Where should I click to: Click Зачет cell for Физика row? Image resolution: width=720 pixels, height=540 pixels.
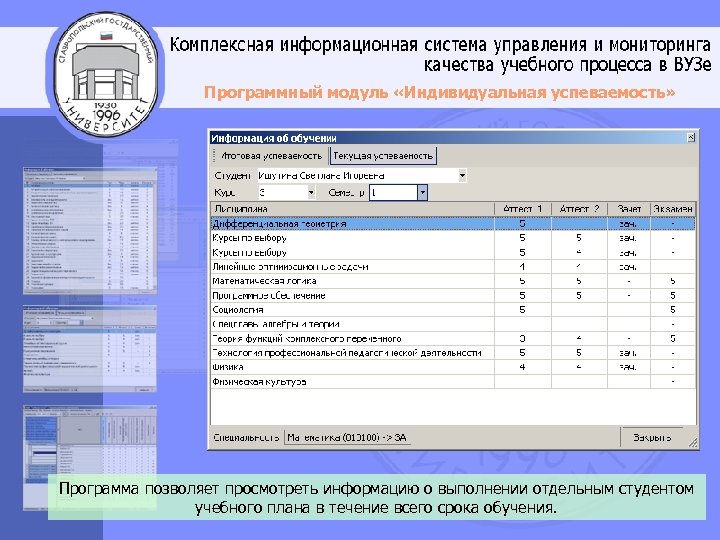(629, 367)
